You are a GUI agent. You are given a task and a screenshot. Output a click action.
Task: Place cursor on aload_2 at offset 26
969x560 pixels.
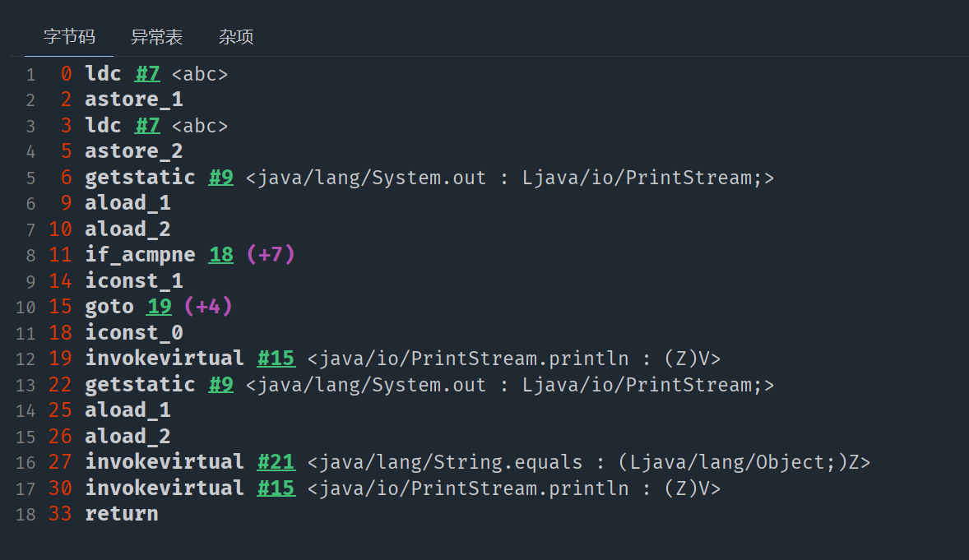pos(128,437)
